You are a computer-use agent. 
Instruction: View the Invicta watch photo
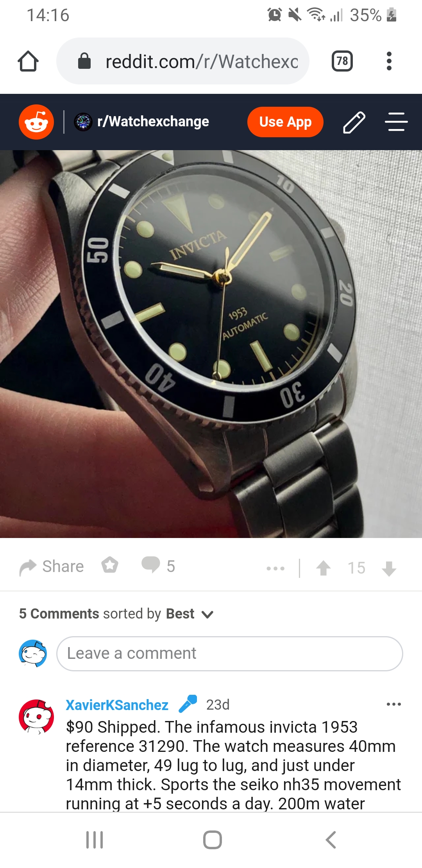[211, 344]
